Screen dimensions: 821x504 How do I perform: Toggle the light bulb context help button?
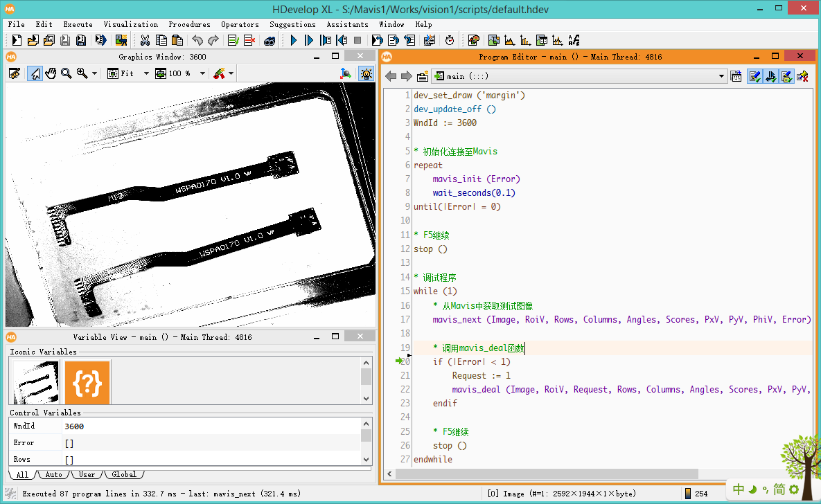point(366,74)
